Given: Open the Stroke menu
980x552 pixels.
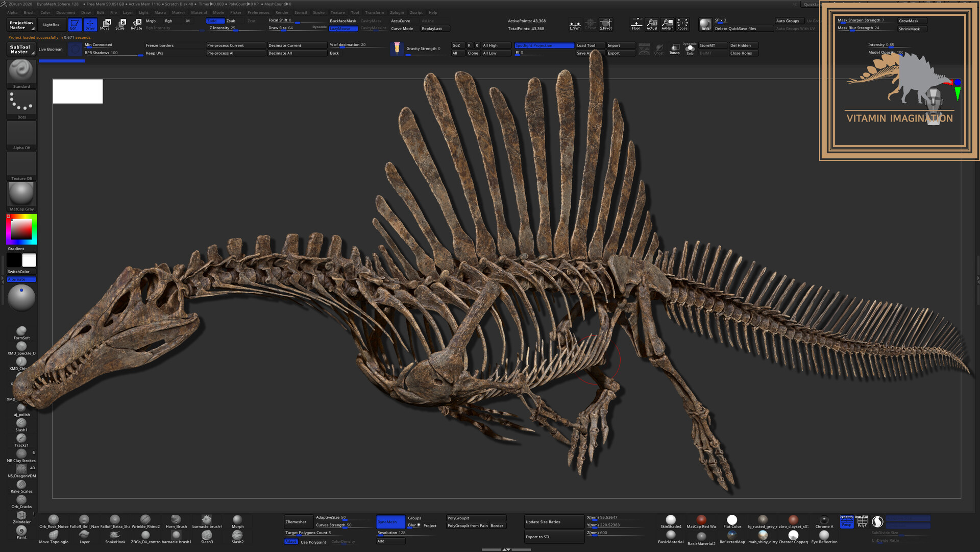Looking at the screenshot, I should pos(318,13).
